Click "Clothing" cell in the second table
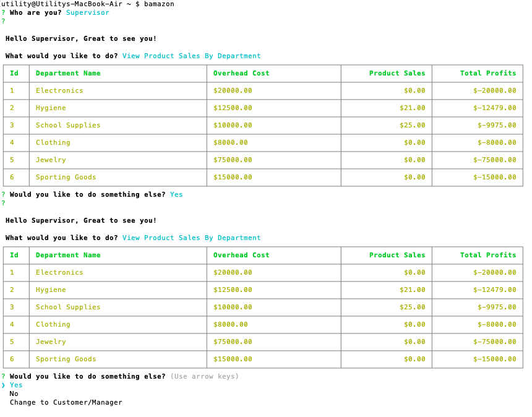The image size is (532, 417). (x=53, y=324)
